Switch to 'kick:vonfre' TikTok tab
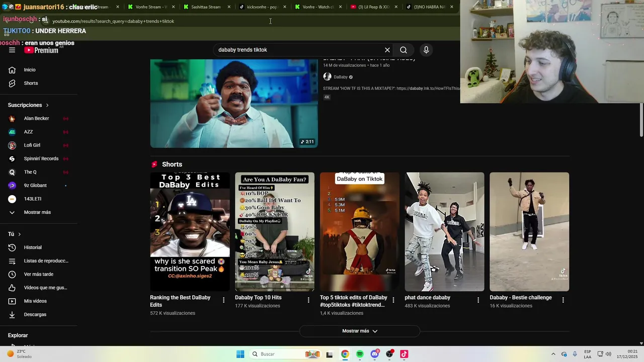Screen dimensions: 644x362 [x=262, y=7]
